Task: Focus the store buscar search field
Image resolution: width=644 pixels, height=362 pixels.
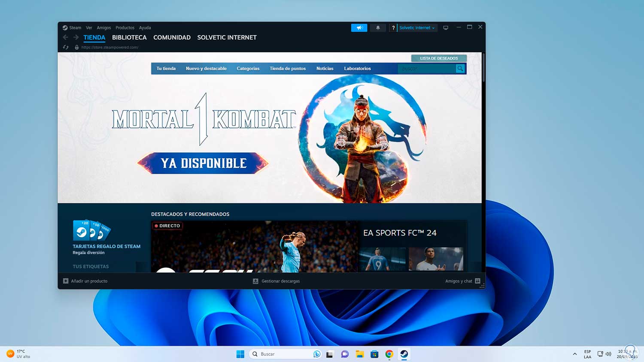Action: 427,69
